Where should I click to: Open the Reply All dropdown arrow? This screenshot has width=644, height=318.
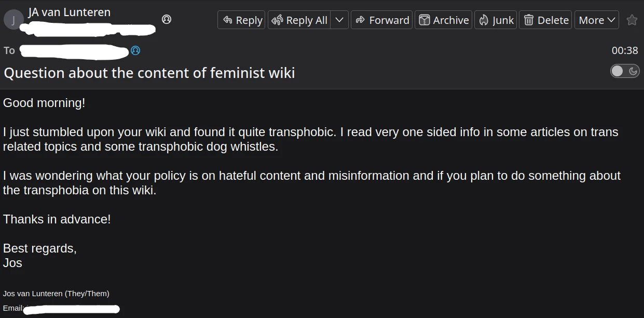coord(339,20)
